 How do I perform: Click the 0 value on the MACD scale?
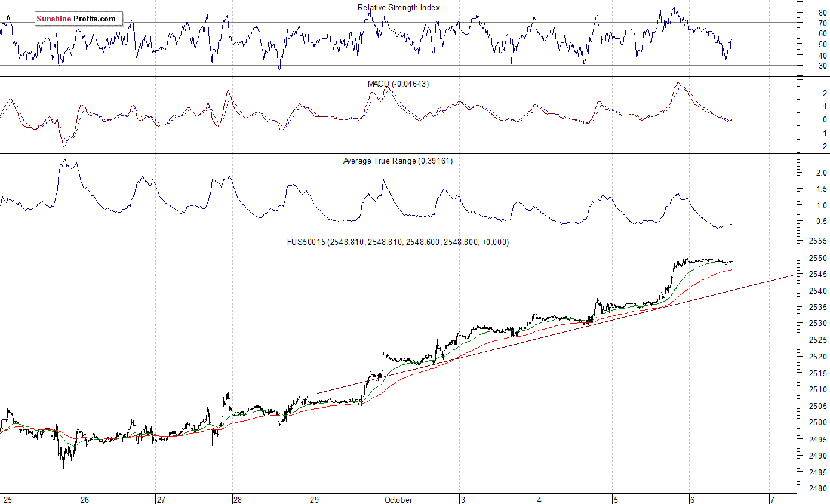pos(825,119)
